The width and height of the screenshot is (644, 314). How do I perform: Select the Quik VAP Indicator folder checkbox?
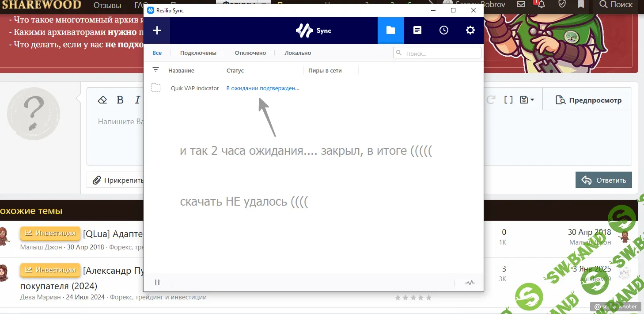click(156, 88)
